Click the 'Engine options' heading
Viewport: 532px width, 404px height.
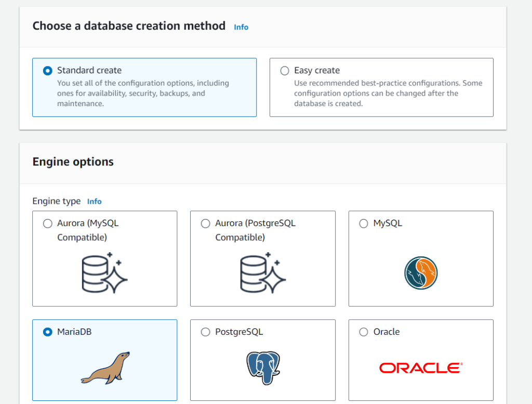(x=73, y=162)
